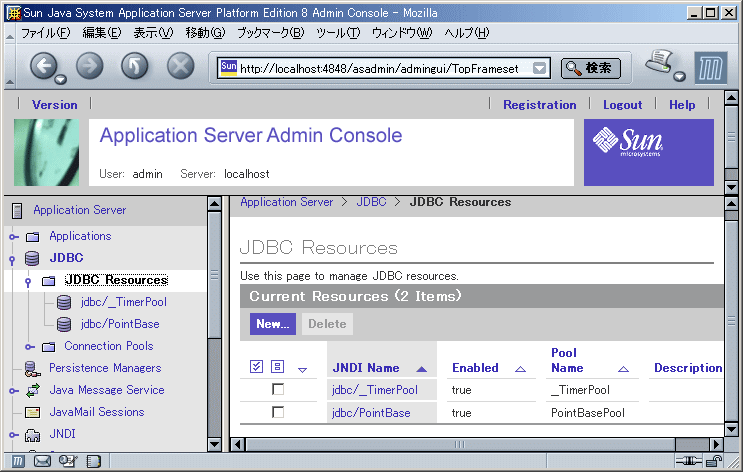Click the Logout link
Screen dimensions: 743x472
(623, 105)
